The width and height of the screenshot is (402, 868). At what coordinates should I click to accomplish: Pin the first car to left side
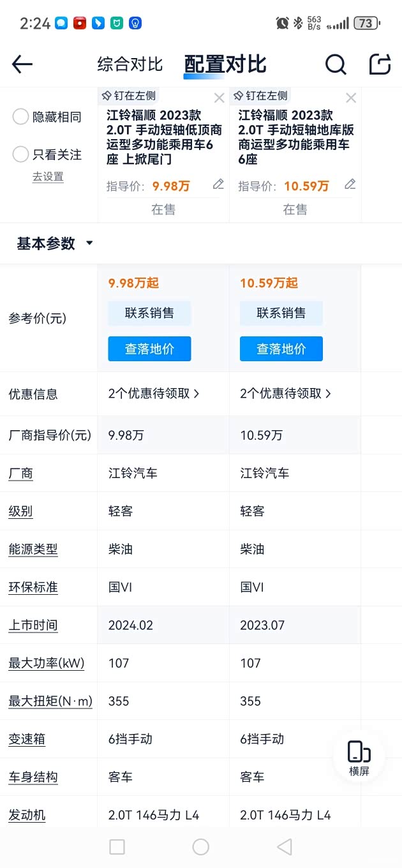(x=129, y=96)
